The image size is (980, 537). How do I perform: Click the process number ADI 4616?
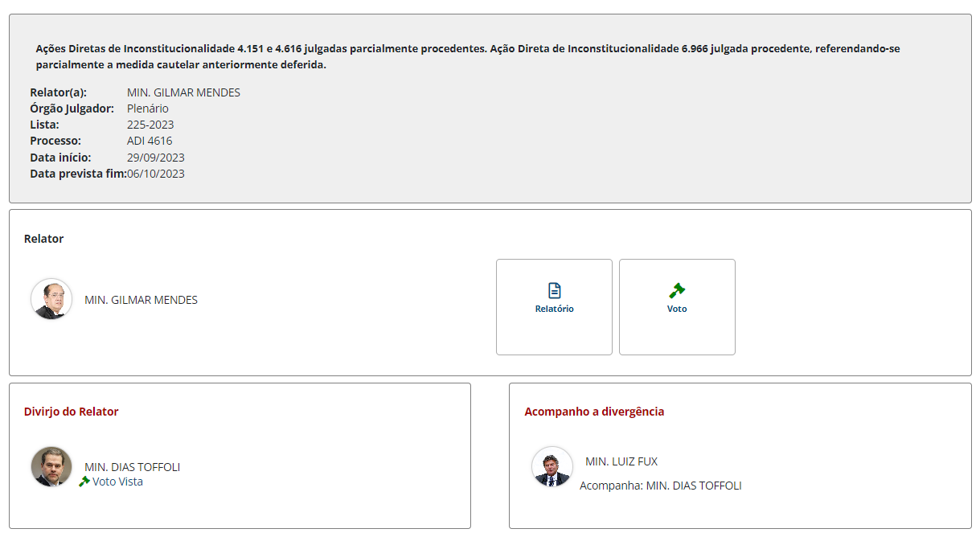150,141
